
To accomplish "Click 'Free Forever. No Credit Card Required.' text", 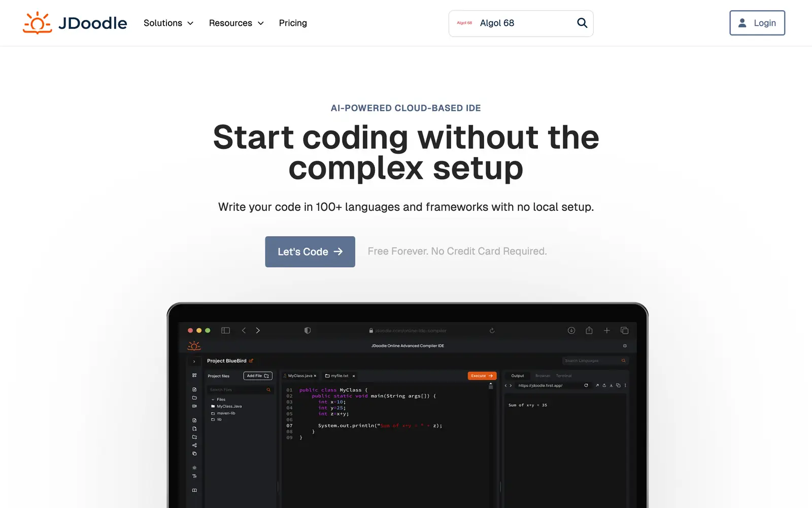I will pyautogui.click(x=457, y=251).
